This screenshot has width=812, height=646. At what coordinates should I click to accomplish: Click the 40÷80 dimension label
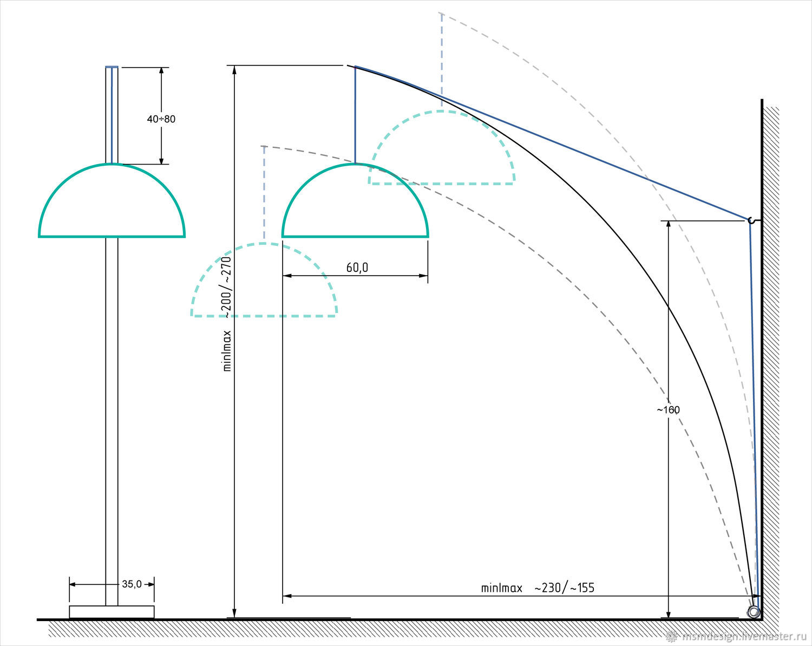161,119
